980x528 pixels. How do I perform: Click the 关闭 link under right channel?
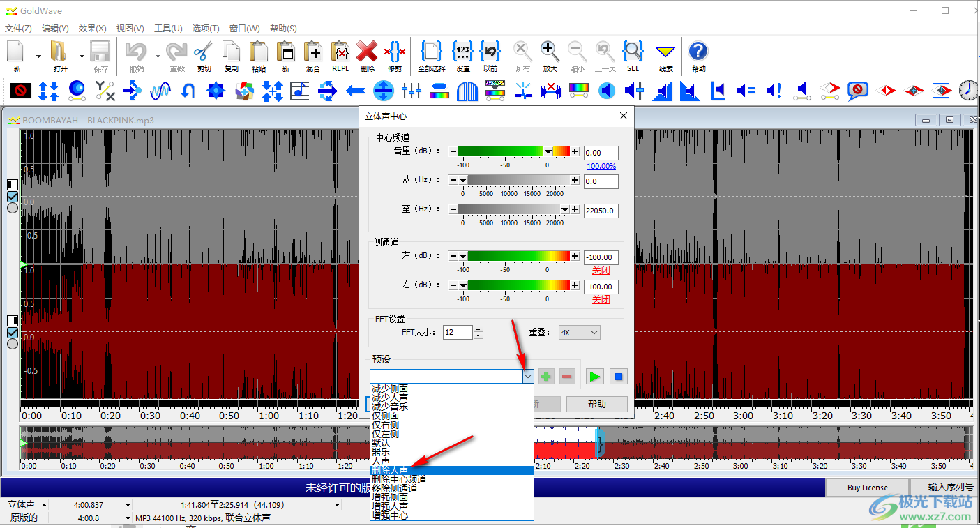(601, 300)
